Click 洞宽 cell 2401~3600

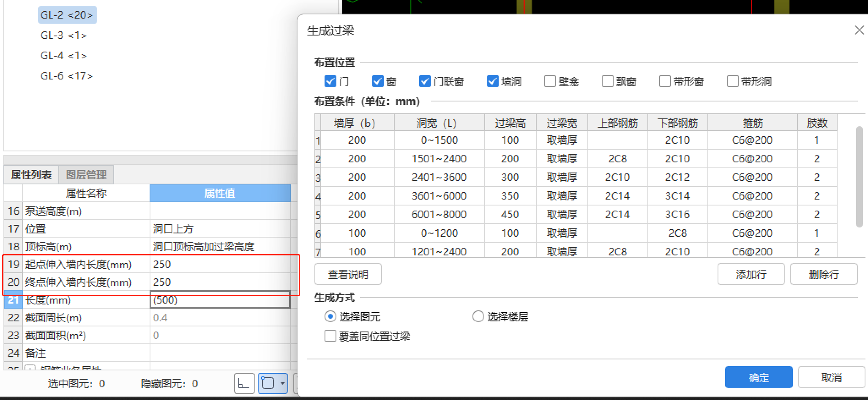coord(439,177)
